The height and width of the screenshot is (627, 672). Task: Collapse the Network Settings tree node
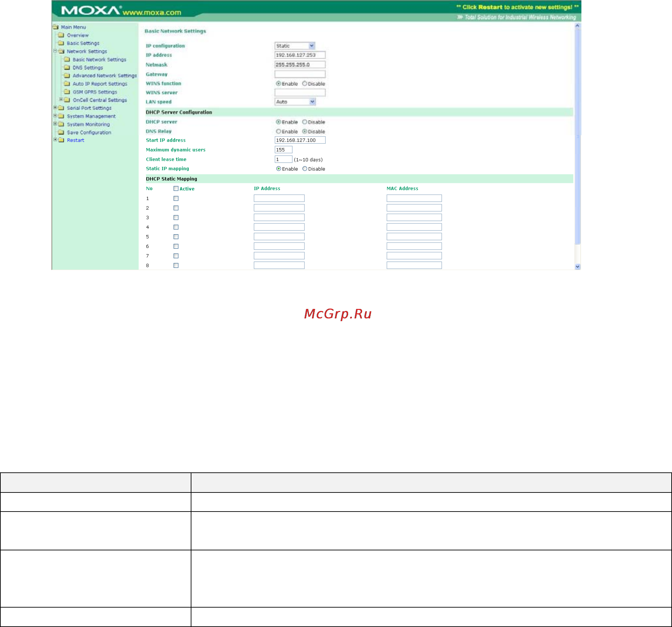(55, 51)
